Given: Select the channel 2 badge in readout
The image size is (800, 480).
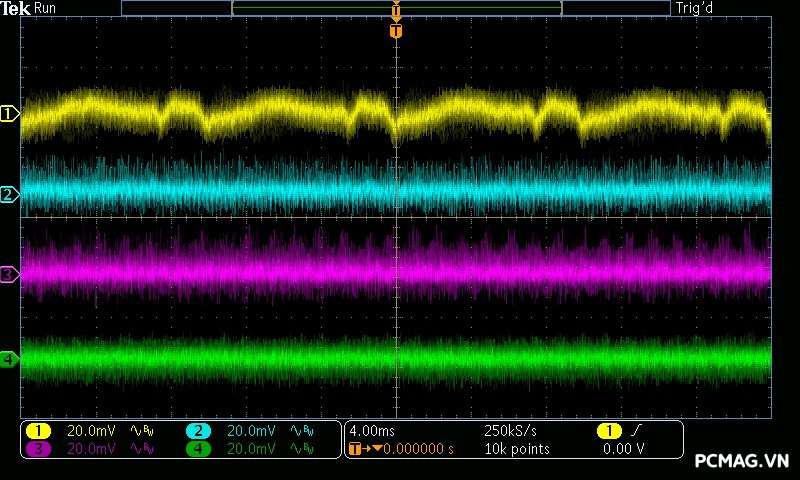Looking at the screenshot, I should coord(198,431).
